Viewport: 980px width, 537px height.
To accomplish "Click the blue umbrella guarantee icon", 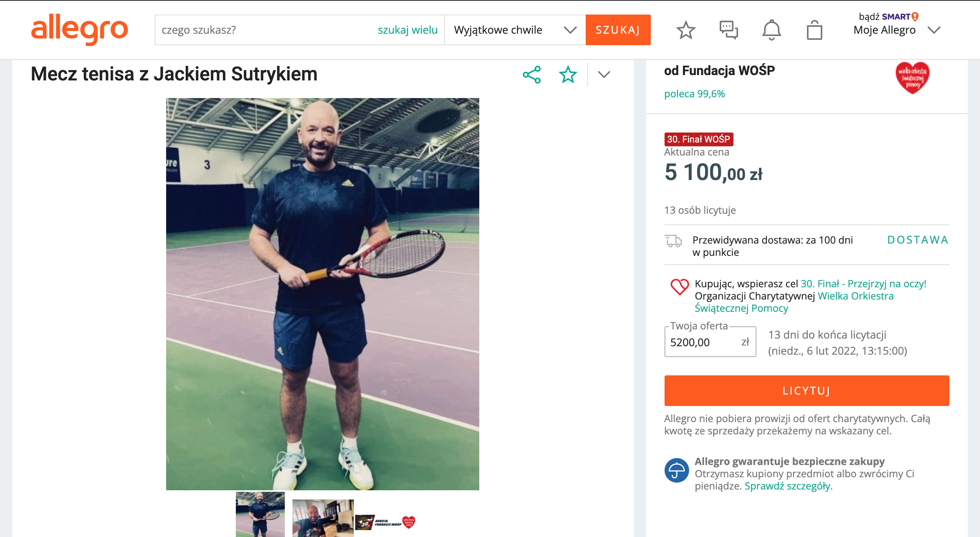I will (676, 470).
